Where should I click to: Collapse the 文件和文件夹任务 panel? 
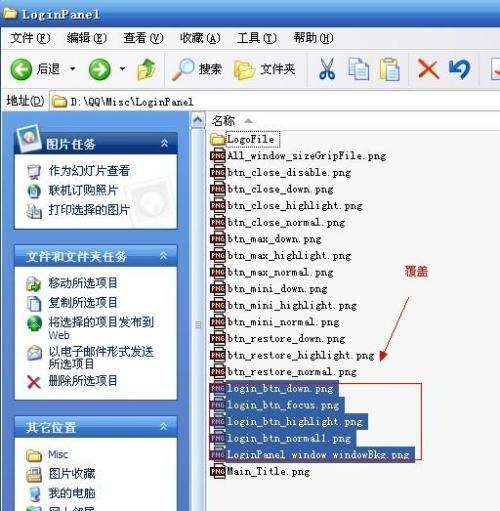click(x=164, y=256)
